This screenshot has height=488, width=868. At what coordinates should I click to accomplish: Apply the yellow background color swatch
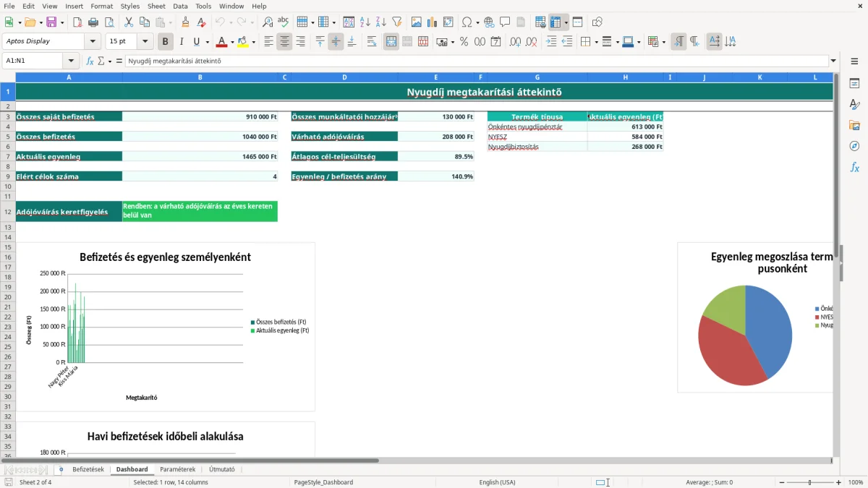(242, 42)
